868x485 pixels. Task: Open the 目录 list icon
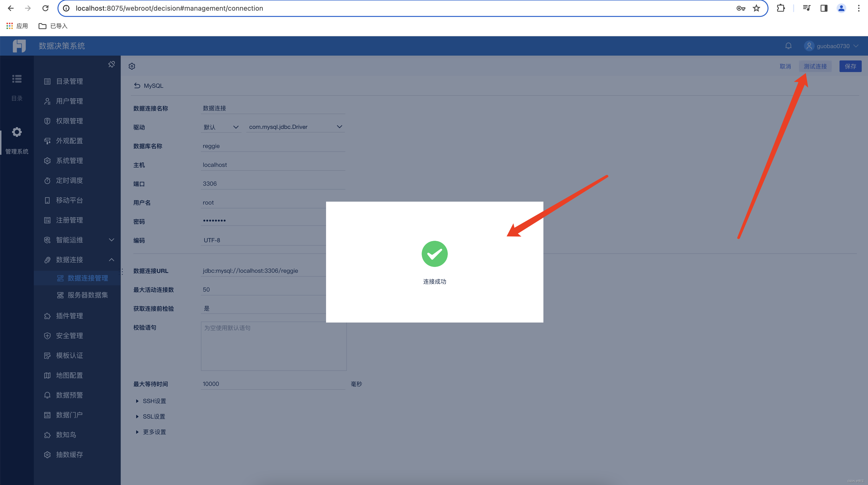[17, 79]
